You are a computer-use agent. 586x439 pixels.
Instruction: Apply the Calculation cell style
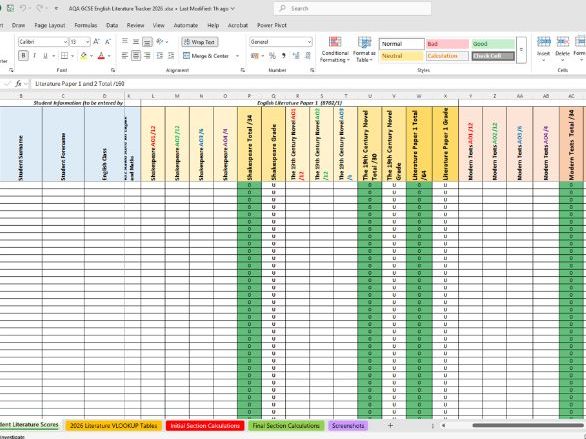(447, 56)
